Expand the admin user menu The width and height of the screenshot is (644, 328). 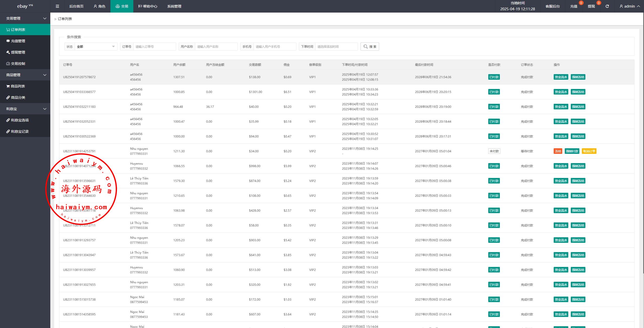[630, 6]
